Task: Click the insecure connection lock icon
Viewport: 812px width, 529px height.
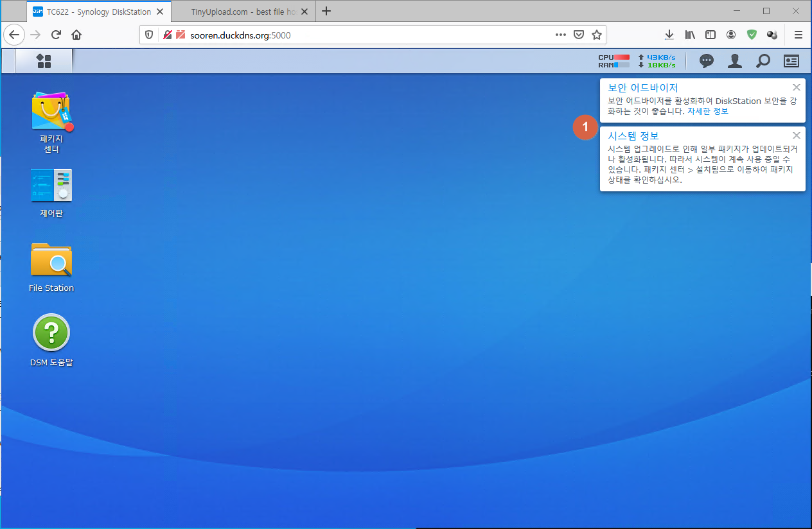Action: (x=167, y=35)
